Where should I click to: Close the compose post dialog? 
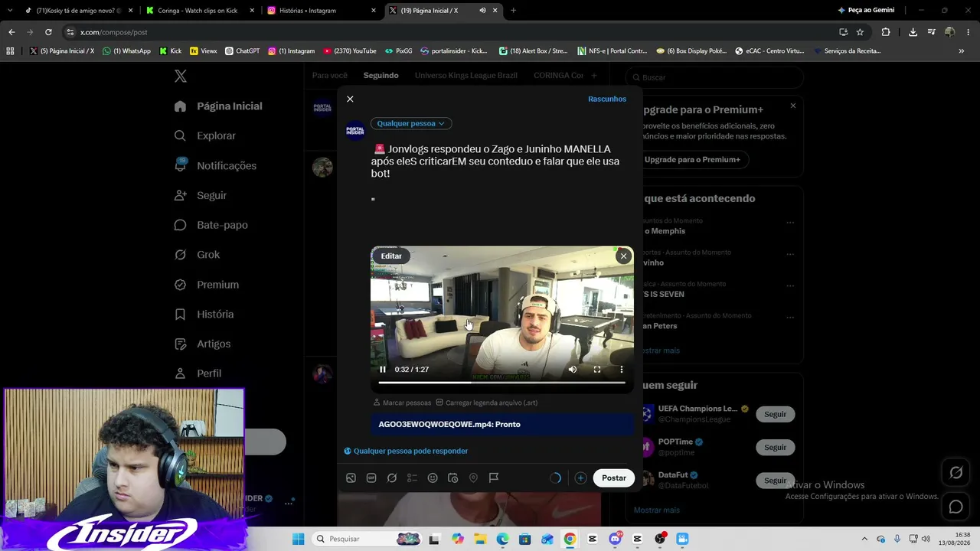coord(350,99)
